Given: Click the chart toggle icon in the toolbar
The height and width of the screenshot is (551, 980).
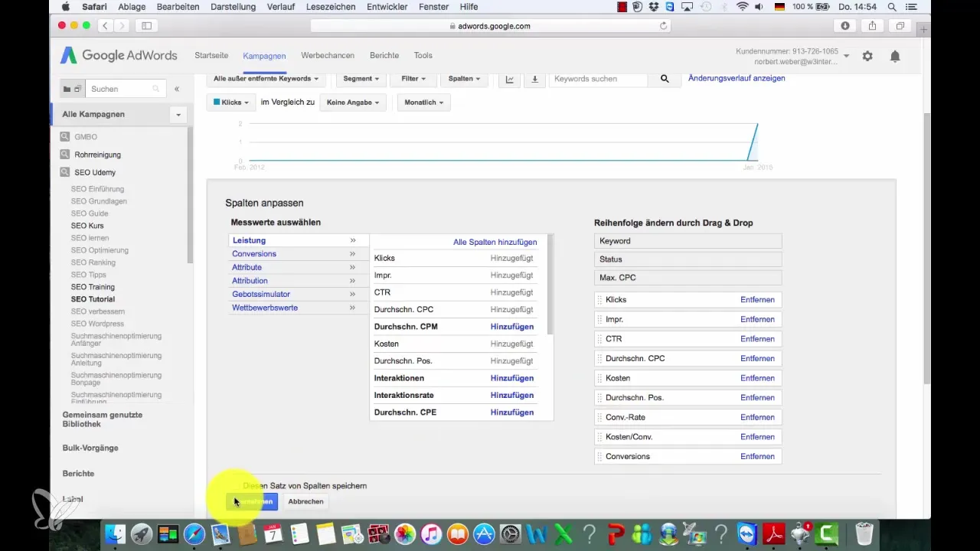Looking at the screenshot, I should click(510, 79).
